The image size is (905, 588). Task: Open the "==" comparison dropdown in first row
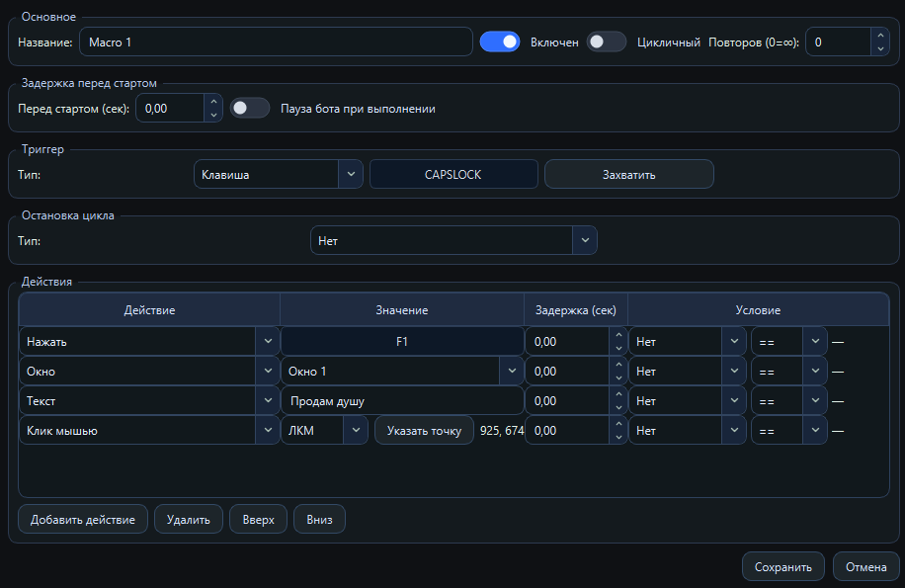pos(814,341)
